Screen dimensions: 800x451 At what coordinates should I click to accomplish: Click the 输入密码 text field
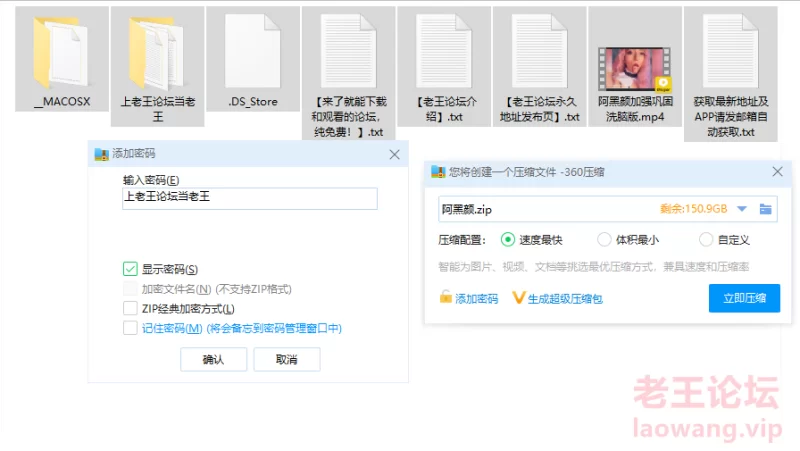[x=250, y=198]
